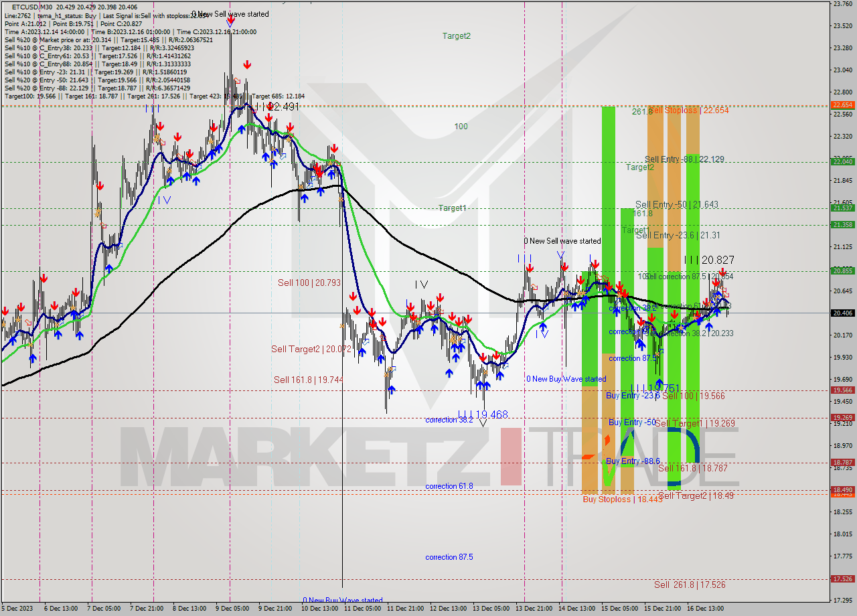857x616 pixels.
Task: Select the '9 Dec 05:00' time axis label
Action: coord(232,609)
